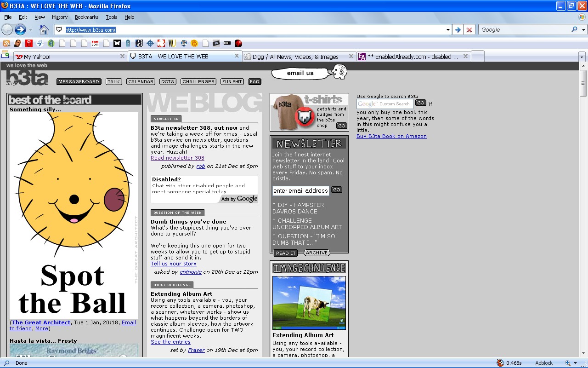Click the TALK nav button
This screenshot has height=368, width=588.
tap(114, 82)
